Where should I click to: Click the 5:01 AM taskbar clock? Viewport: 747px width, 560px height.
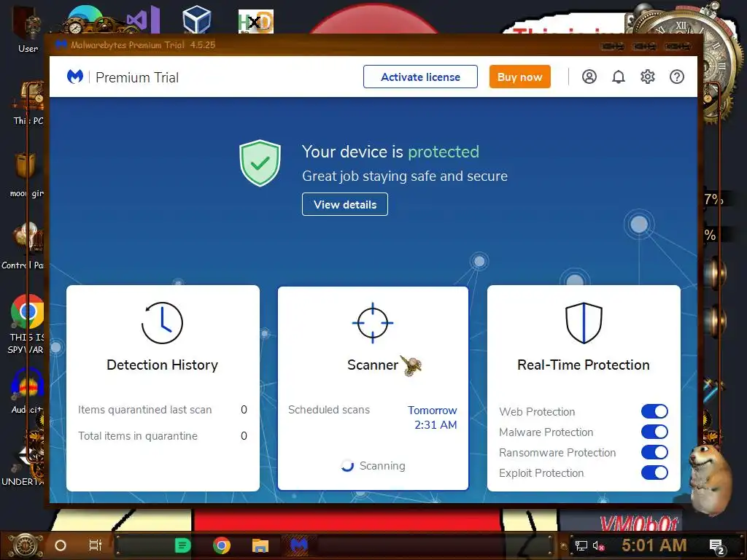coord(654,545)
